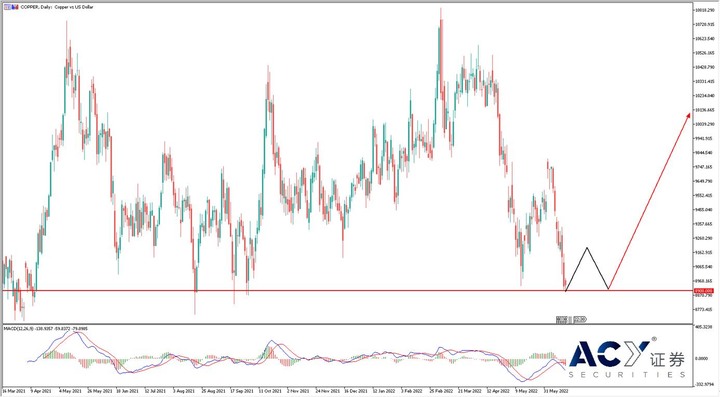Click the 10234.040 price scale value
This screenshot has width=720, height=397.
(x=704, y=95)
